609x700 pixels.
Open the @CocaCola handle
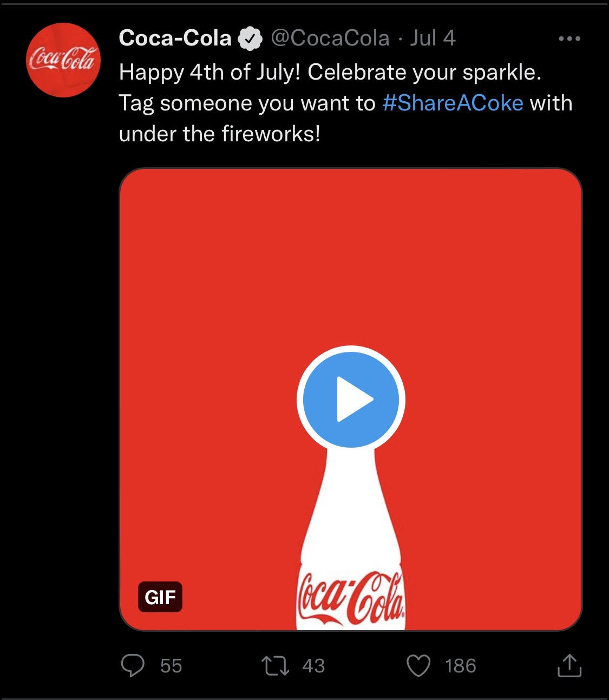click(x=330, y=38)
